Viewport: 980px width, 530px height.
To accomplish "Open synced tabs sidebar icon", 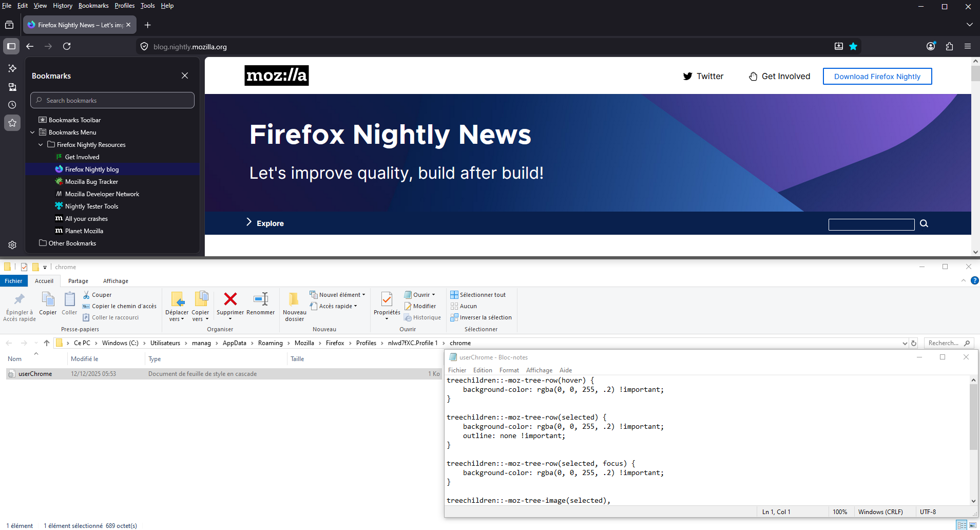I will click(x=12, y=87).
